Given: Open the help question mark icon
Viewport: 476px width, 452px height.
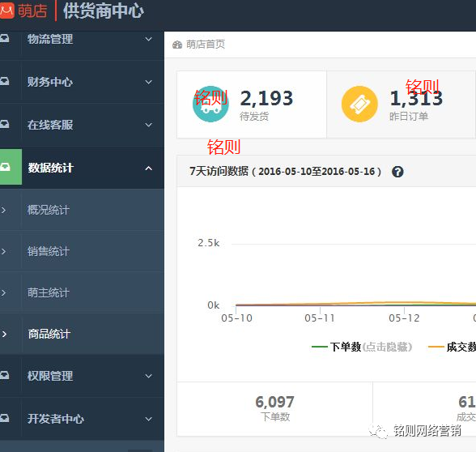Looking at the screenshot, I should coord(397,172).
